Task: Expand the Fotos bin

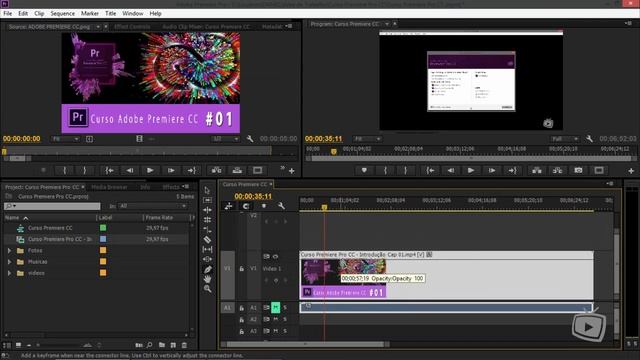Action: pyautogui.click(x=9, y=250)
